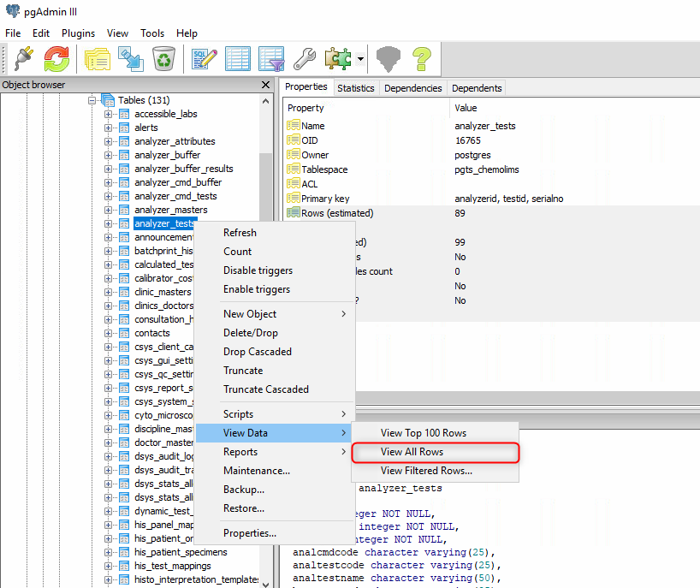Choose Truncate Cascaded in context menu
Image resolution: width=700 pixels, height=588 pixels.
(265, 389)
